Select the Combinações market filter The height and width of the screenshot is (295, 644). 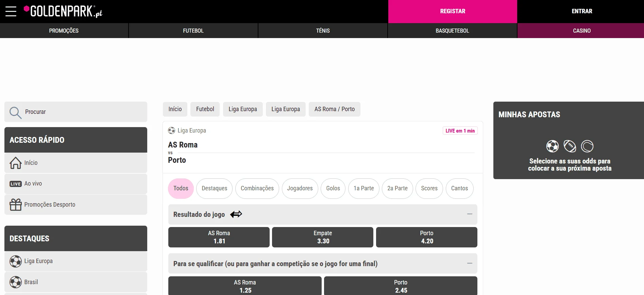[257, 189]
